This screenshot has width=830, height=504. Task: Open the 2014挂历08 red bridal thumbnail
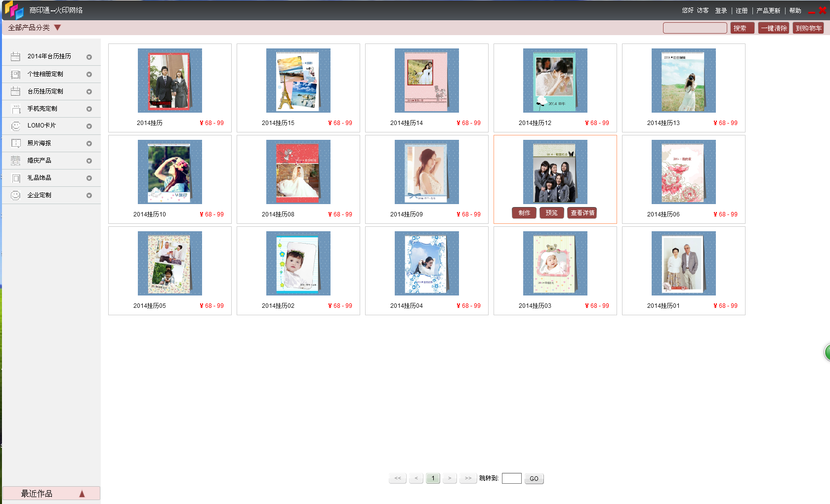coord(298,172)
